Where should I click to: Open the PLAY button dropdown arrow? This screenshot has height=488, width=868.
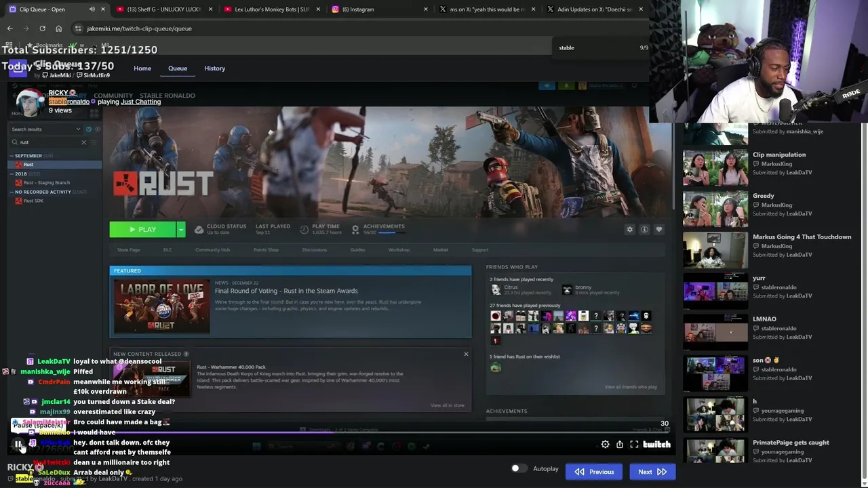pyautogui.click(x=180, y=230)
